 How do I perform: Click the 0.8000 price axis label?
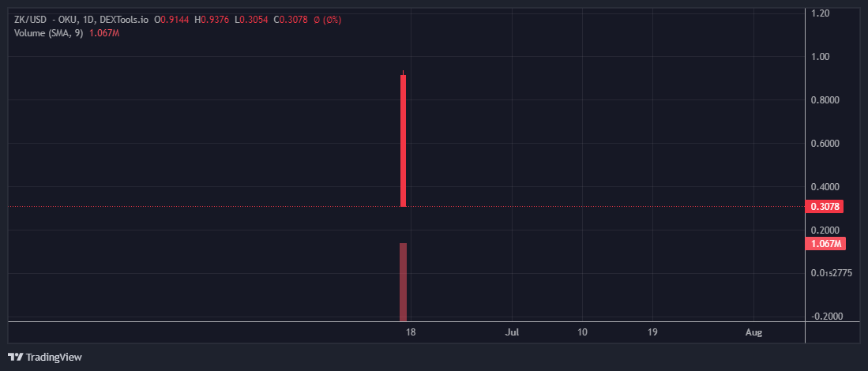click(826, 100)
